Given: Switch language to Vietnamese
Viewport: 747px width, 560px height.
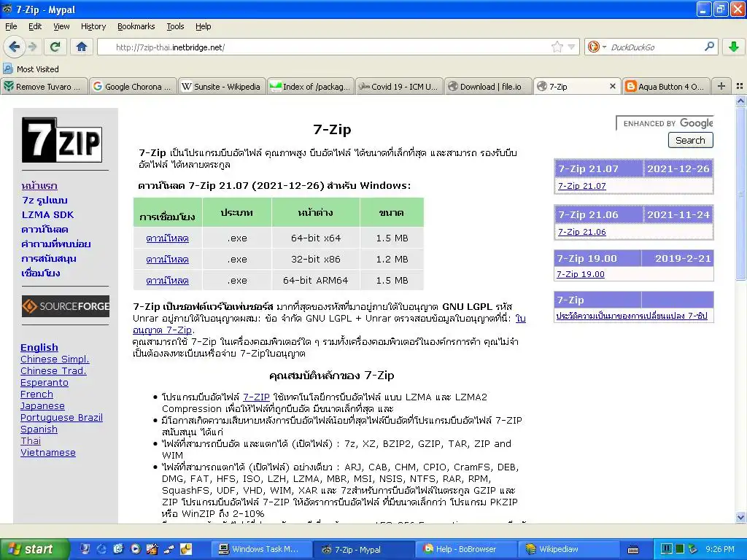Looking at the screenshot, I should (x=48, y=452).
